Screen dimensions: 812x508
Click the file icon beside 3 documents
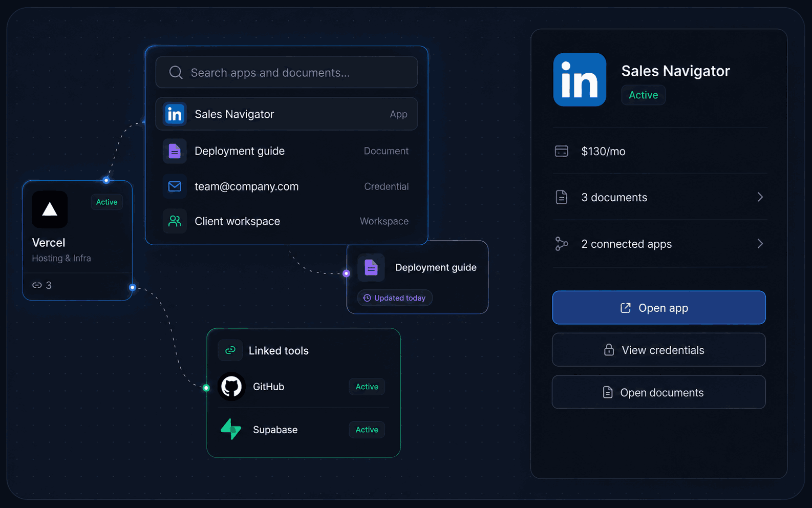coord(562,197)
